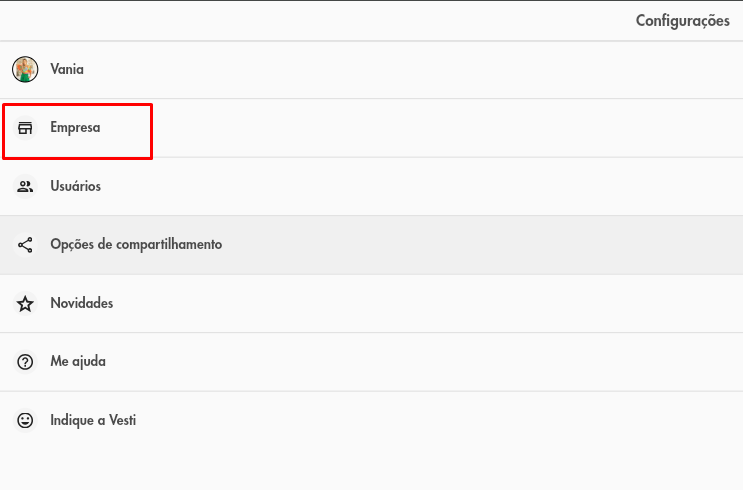Select the Indique a Vesti text
The image size is (743, 490).
click(x=93, y=420)
